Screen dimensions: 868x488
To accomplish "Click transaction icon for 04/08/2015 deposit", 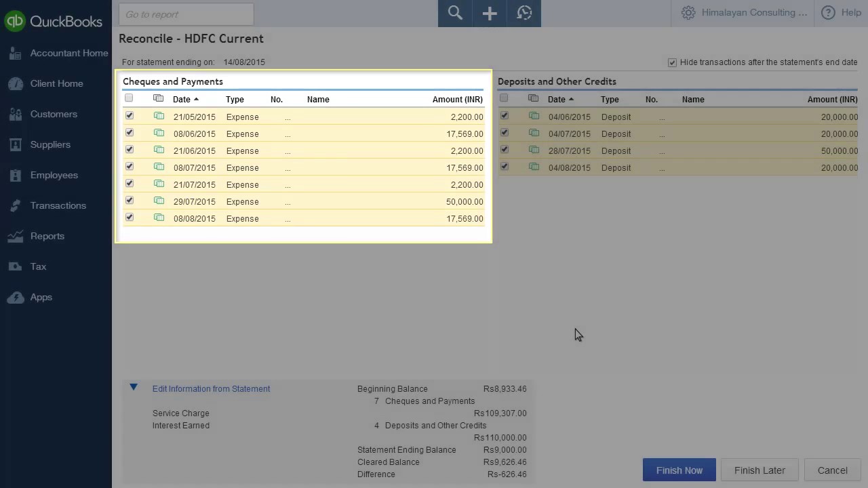I will pos(534,167).
